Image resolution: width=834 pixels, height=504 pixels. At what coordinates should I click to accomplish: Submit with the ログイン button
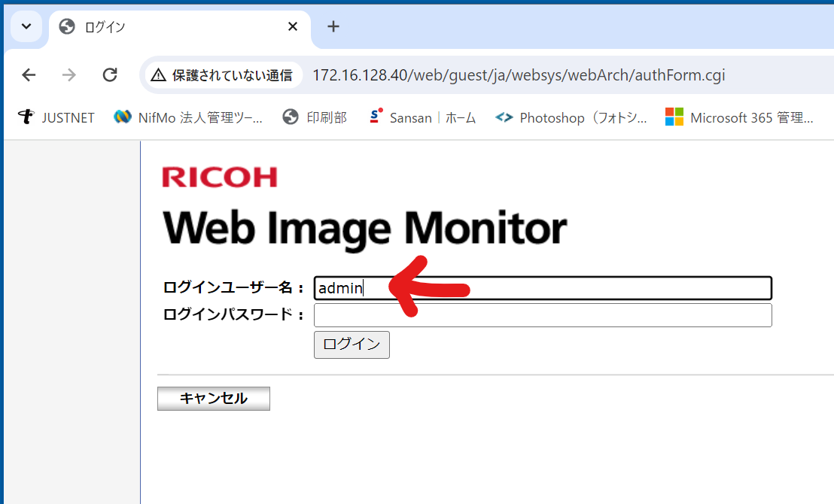(352, 345)
